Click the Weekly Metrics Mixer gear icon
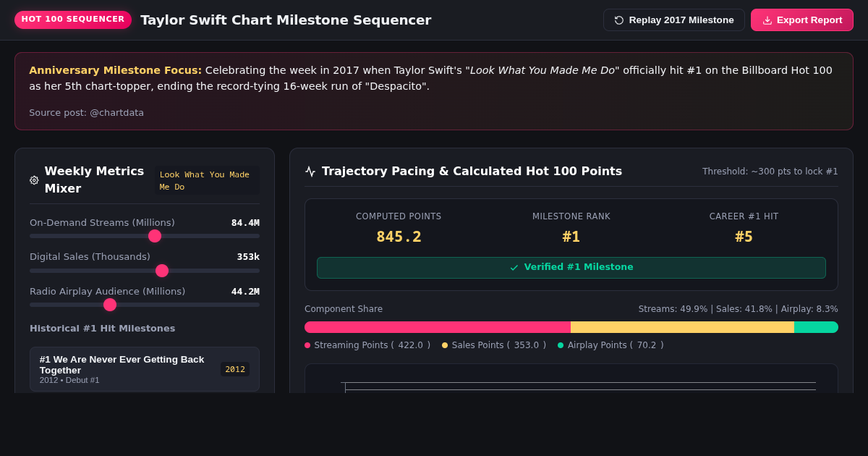Screen dimensions: 868x456 click(34, 180)
